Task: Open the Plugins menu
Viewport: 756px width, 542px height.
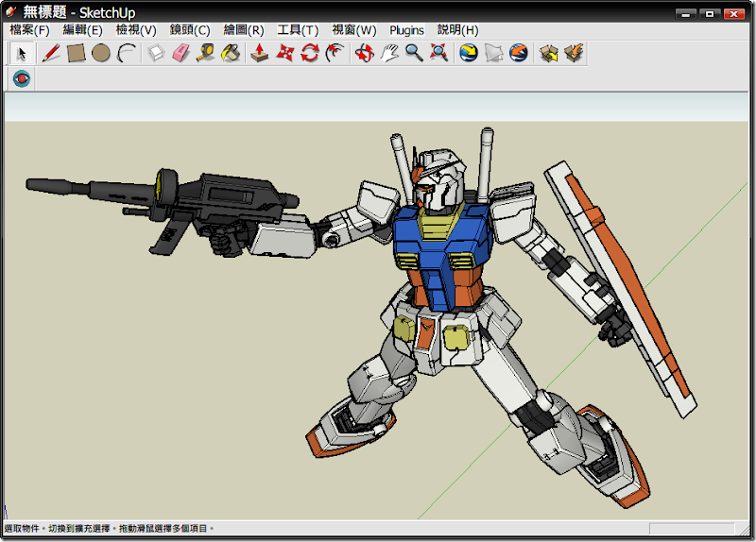Action: (x=406, y=30)
